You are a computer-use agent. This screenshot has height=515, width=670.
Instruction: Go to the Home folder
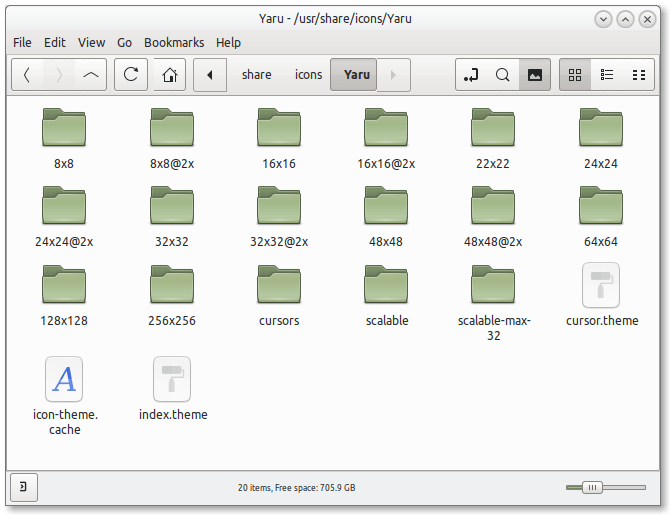click(170, 75)
